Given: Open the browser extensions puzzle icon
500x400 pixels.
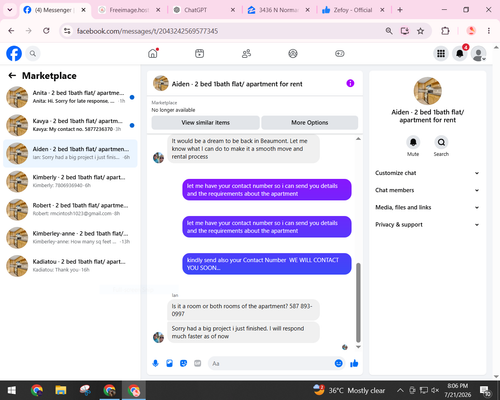Looking at the screenshot, I should [445, 31].
